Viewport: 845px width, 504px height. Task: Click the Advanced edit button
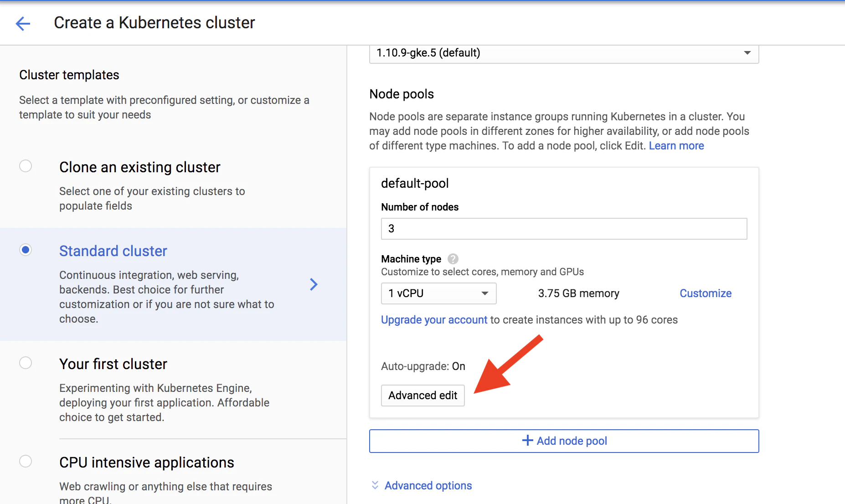[x=422, y=396]
